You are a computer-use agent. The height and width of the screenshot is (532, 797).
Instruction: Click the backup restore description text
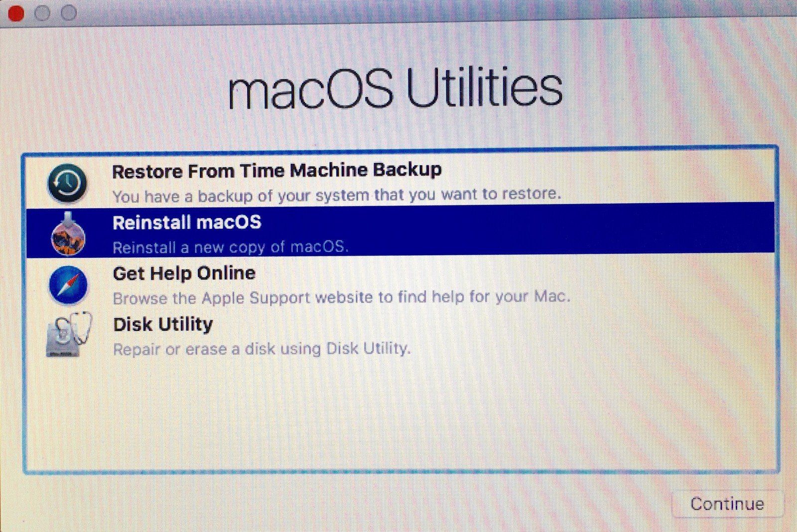pyautogui.click(x=338, y=195)
